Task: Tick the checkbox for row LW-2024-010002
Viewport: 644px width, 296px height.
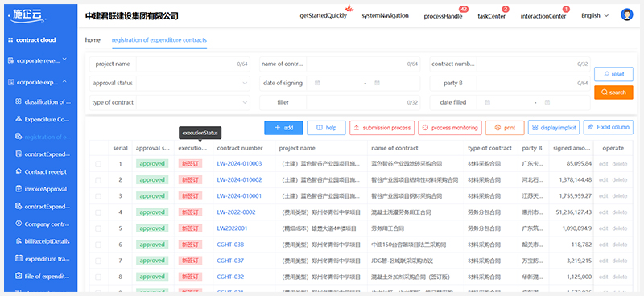Action: [98, 180]
